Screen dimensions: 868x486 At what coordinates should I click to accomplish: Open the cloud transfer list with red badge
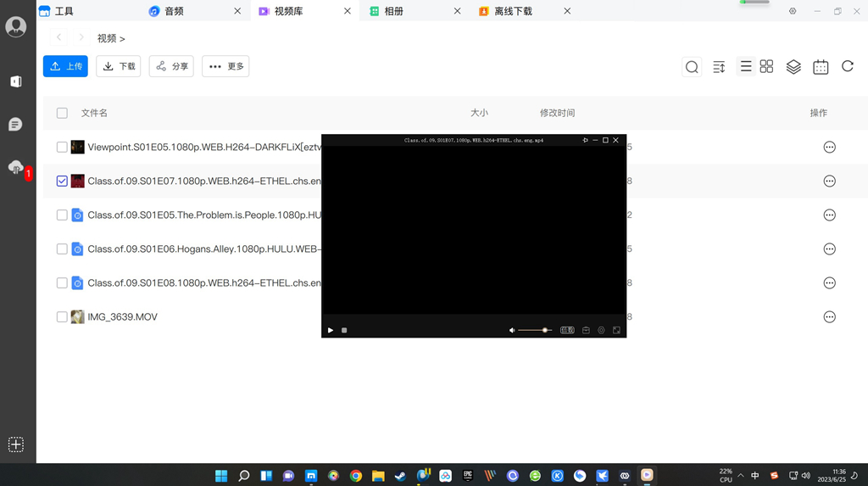[15, 167]
